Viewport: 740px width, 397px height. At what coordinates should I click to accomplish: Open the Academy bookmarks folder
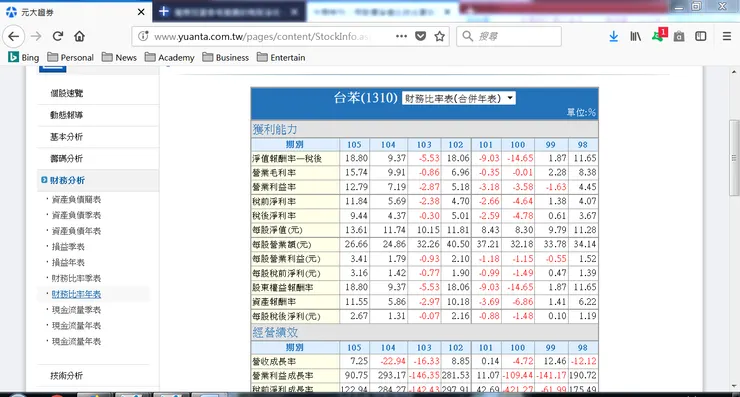(170, 58)
